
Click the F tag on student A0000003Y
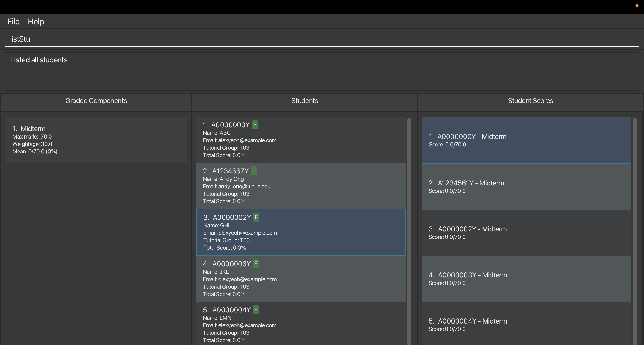[x=256, y=264]
